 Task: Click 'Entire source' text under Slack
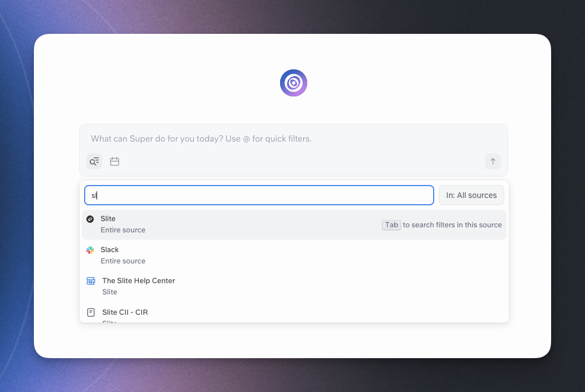pos(123,261)
